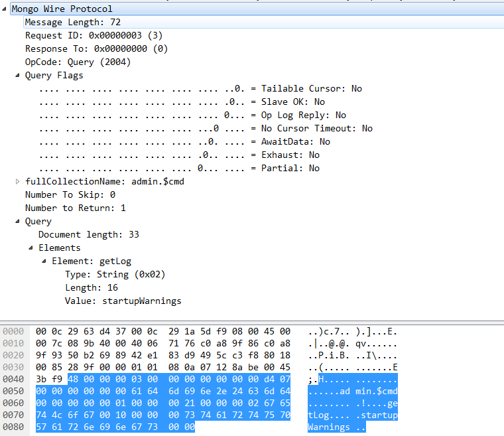Viewport: 504px width, 436px height.
Task: Select the Message Length: 72 row
Action: (x=264, y=22)
